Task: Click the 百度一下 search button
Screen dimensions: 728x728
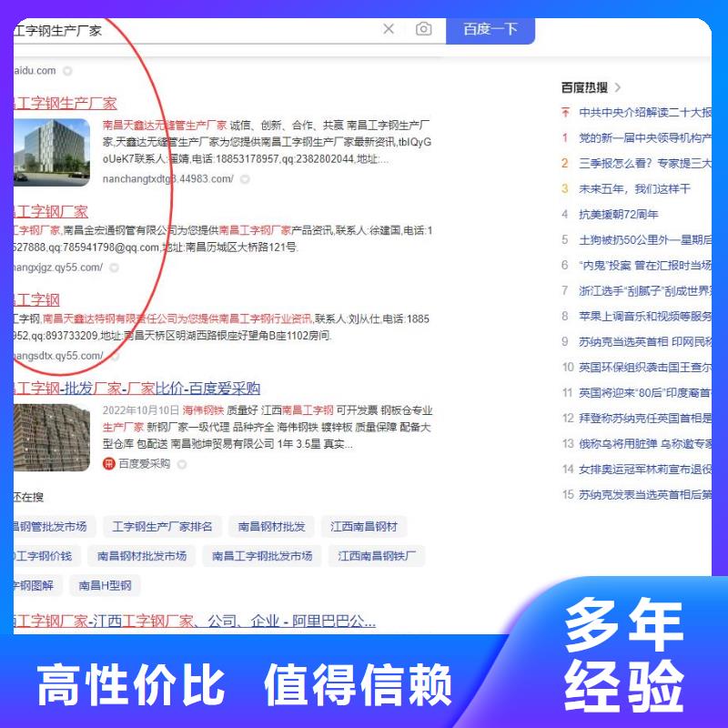Action: 490,30
